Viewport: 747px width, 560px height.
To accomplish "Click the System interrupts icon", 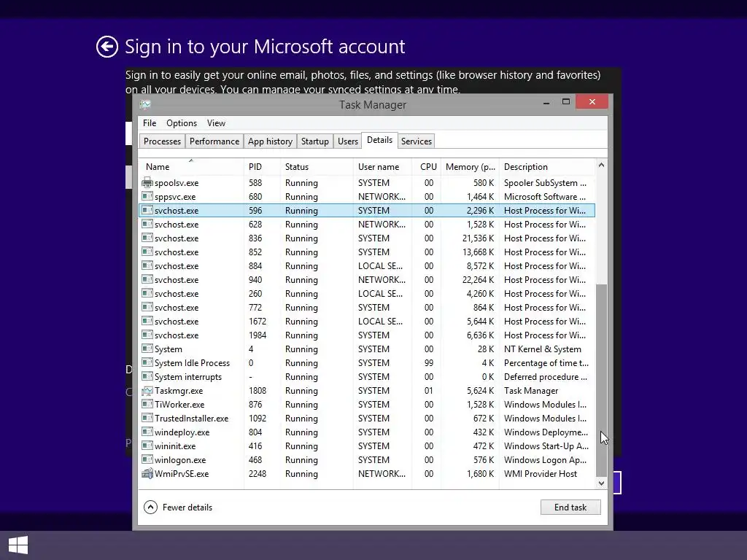I will coord(147,377).
